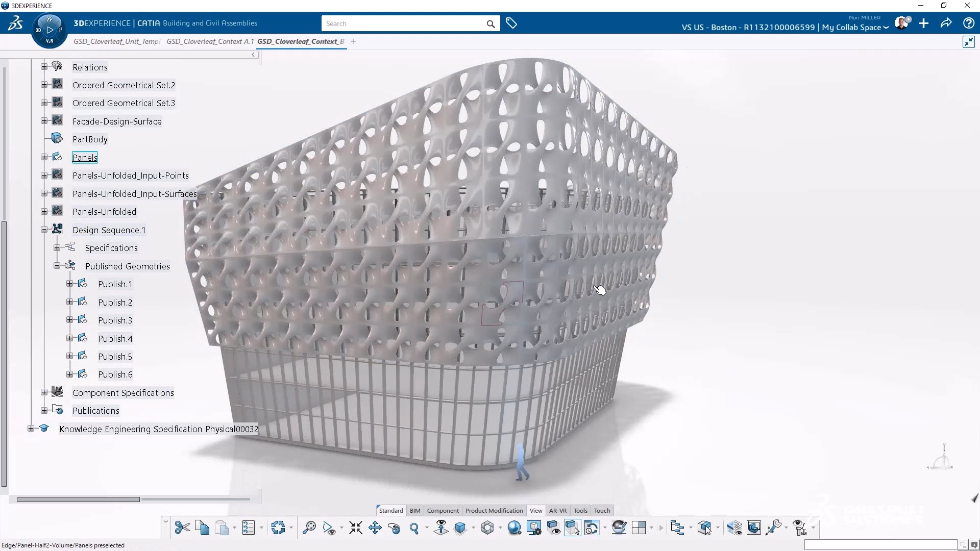Screen dimensions: 980x551
Task: Open My Collab Space dropdown
Action: tap(886, 28)
